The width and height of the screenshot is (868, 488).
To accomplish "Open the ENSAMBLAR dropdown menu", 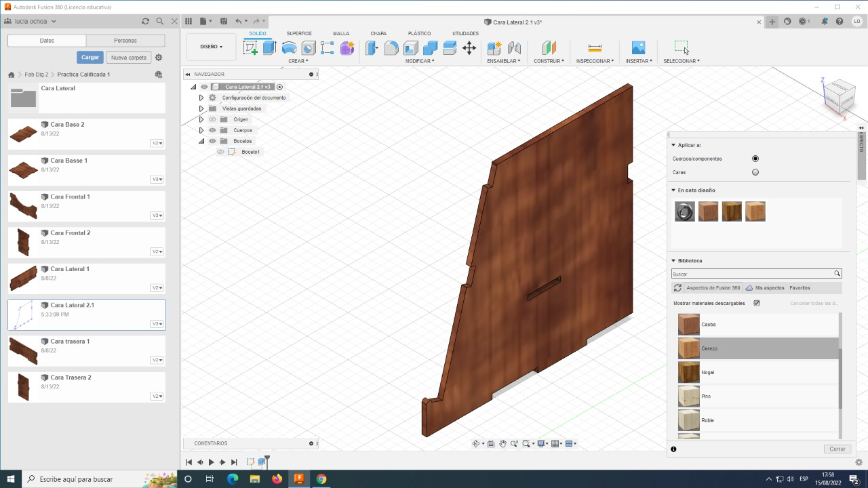I will coord(504,61).
